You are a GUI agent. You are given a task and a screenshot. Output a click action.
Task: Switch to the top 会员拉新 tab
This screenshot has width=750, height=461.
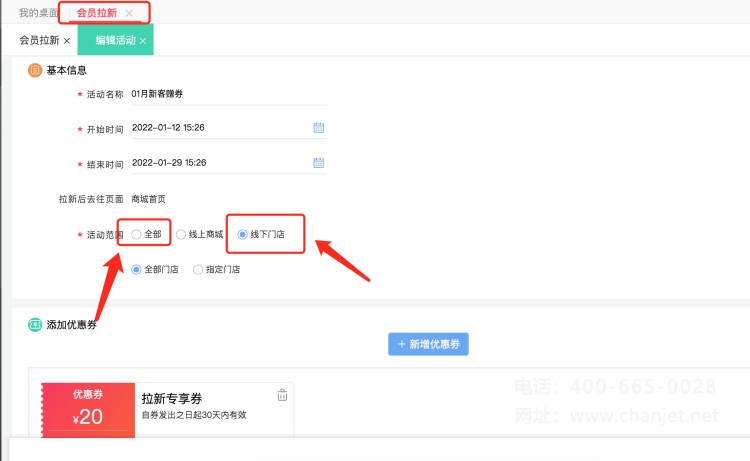(97, 13)
